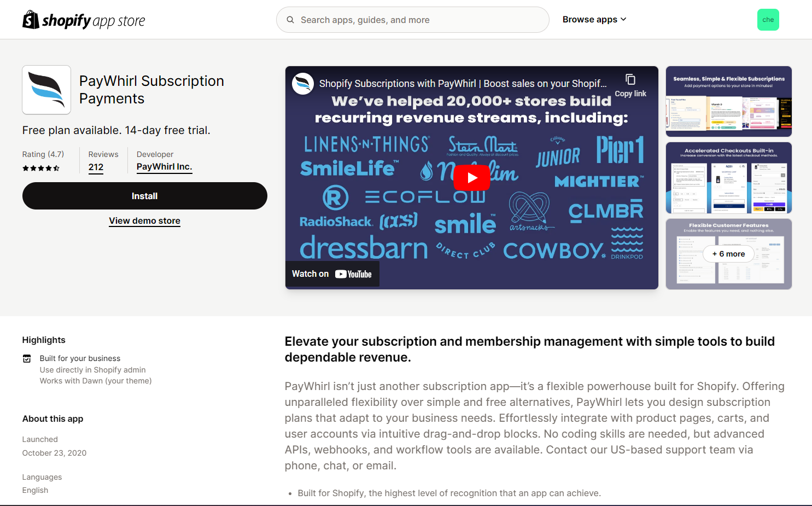The image size is (812, 506).
Task: Click Watch on YouTube button
Action: 332,274
